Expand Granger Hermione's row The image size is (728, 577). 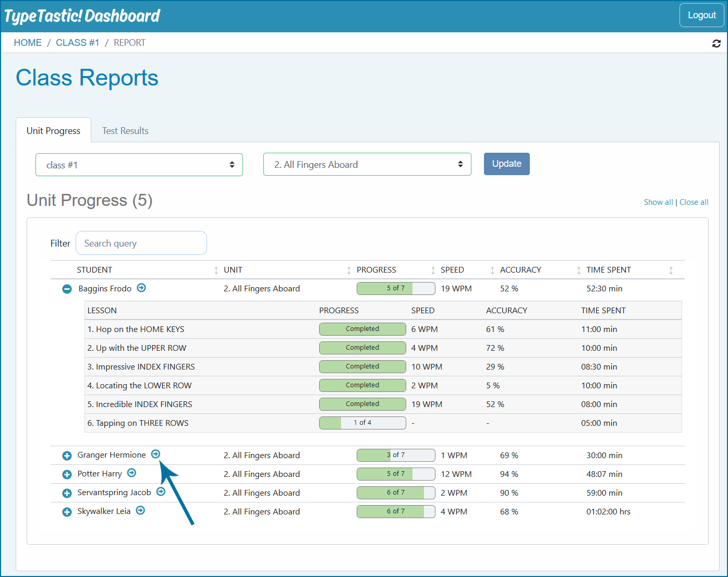(x=67, y=456)
